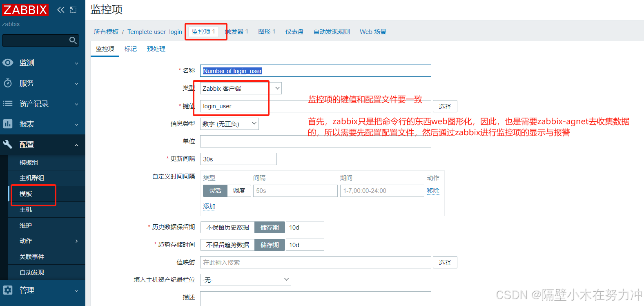Open 仪表盘 link

[294, 31]
